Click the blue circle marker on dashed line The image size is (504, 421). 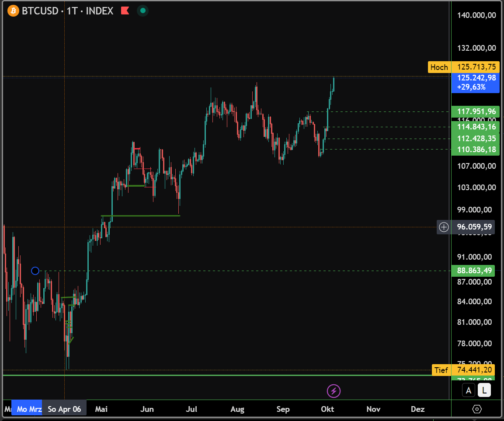pyautogui.click(x=35, y=271)
